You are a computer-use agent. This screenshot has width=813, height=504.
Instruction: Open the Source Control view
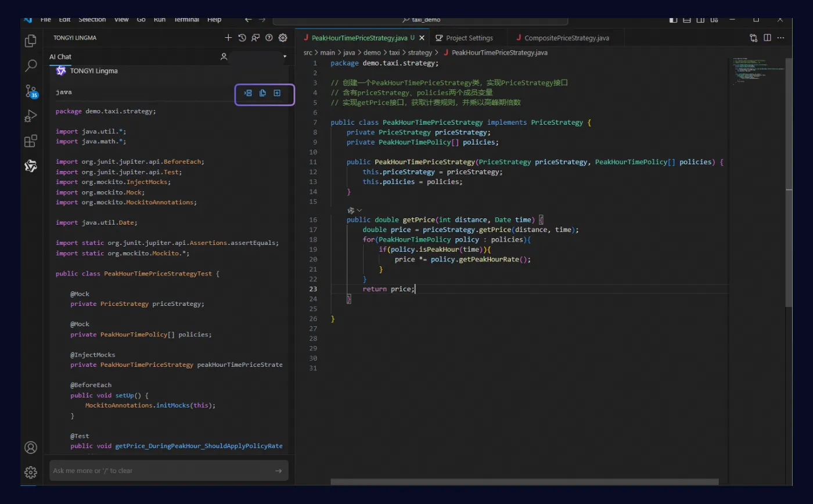click(31, 91)
